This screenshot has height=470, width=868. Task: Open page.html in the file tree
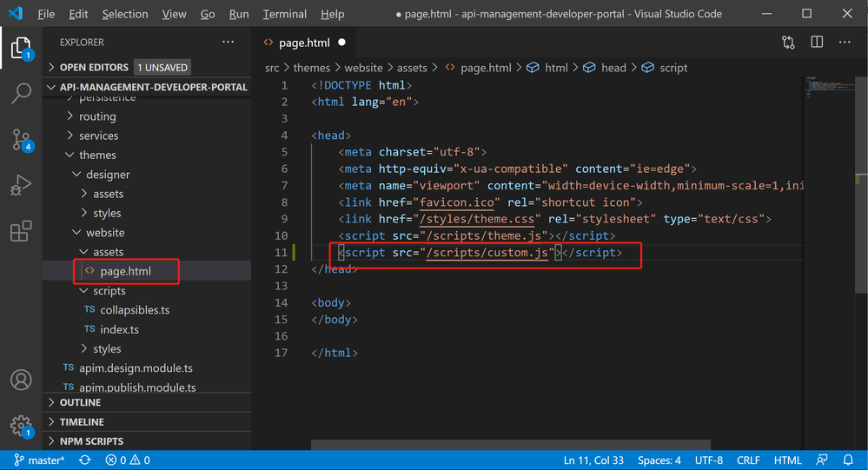[x=147, y=271]
